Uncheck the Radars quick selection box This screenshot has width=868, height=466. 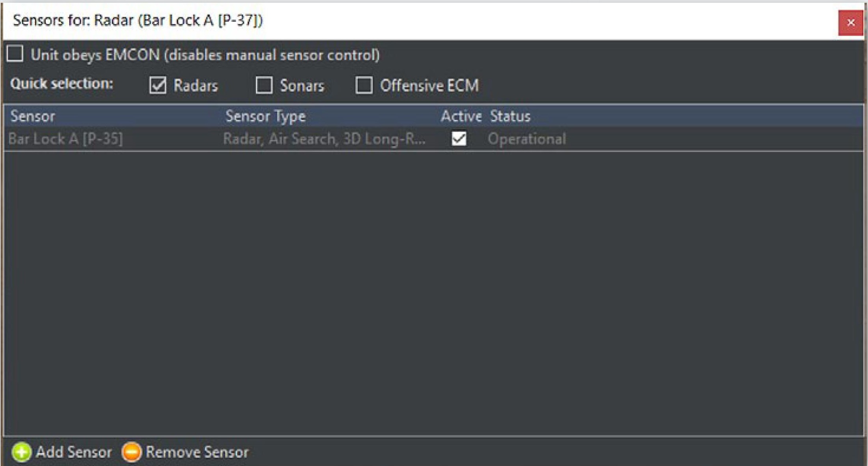158,85
